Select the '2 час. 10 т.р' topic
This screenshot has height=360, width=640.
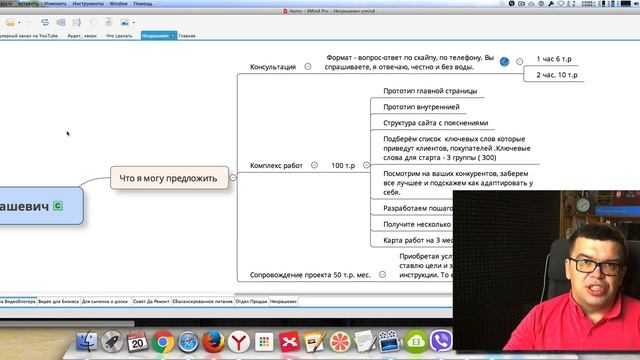click(557, 75)
